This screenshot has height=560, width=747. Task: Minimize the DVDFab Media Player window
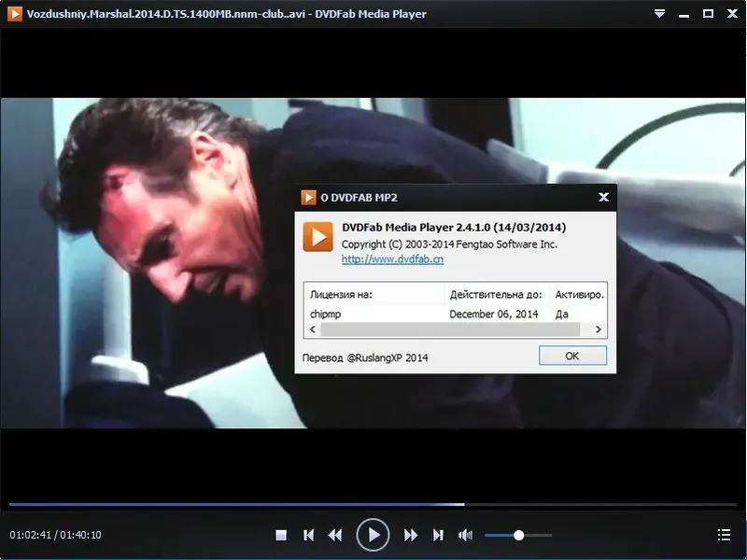coord(684,14)
